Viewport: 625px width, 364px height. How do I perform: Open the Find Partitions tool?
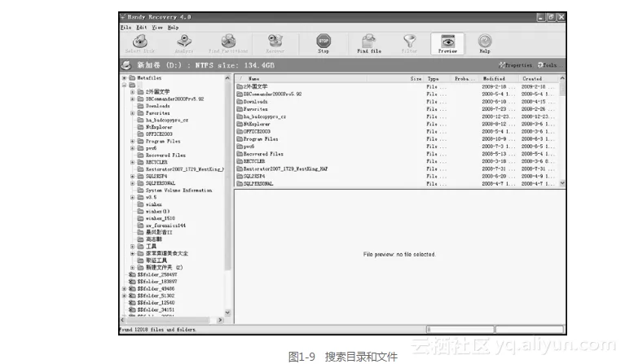click(x=228, y=43)
